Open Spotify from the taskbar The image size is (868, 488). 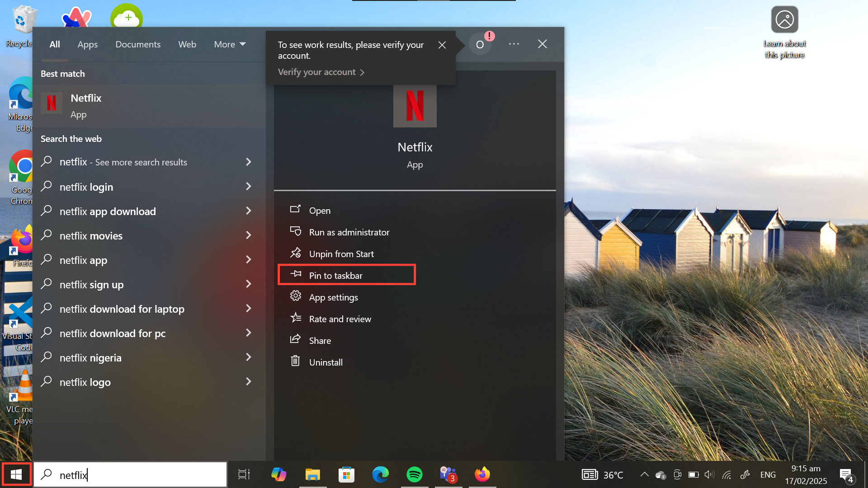[x=414, y=474]
